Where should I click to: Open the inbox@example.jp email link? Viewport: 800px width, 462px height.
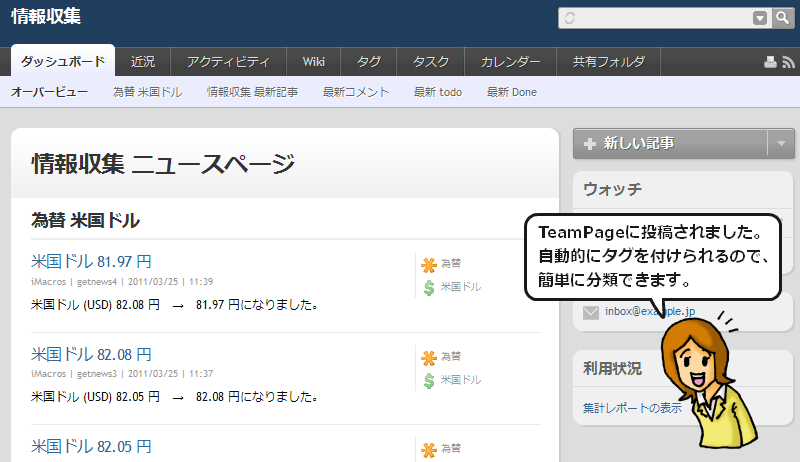click(650, 311)
